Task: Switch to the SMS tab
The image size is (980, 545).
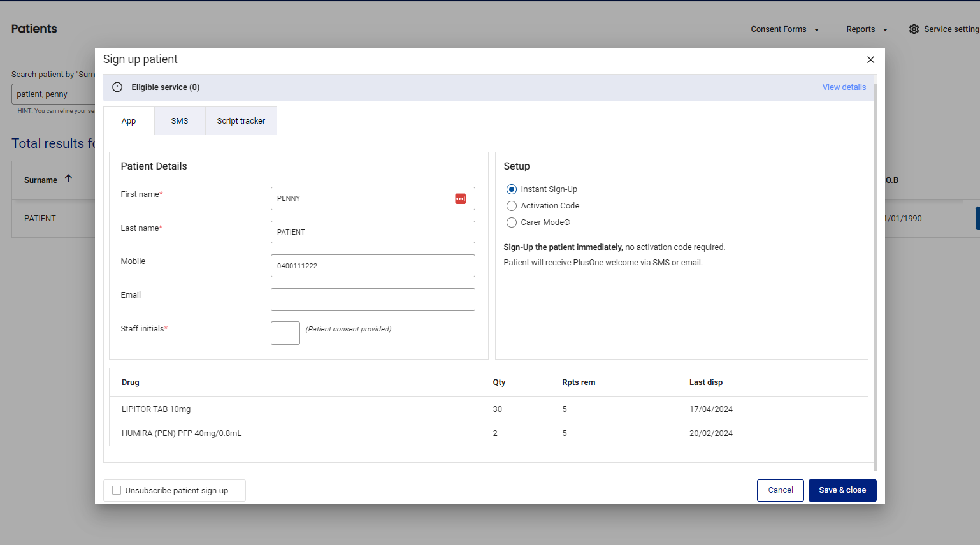Action: pos(180,121)
